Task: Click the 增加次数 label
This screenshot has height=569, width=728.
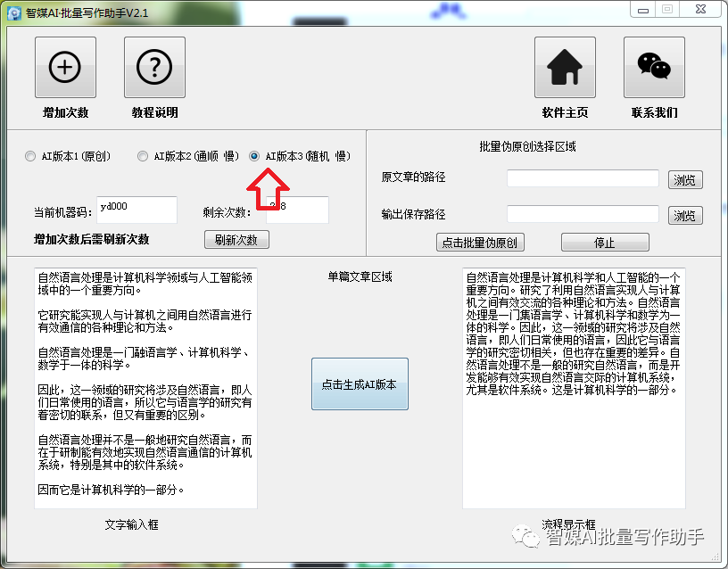Action: [65, 112]
